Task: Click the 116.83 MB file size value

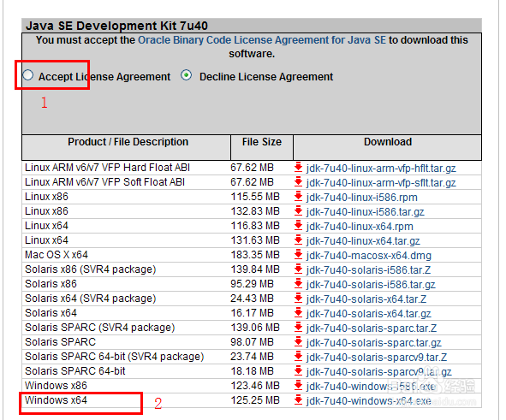Action: point(255,226)
